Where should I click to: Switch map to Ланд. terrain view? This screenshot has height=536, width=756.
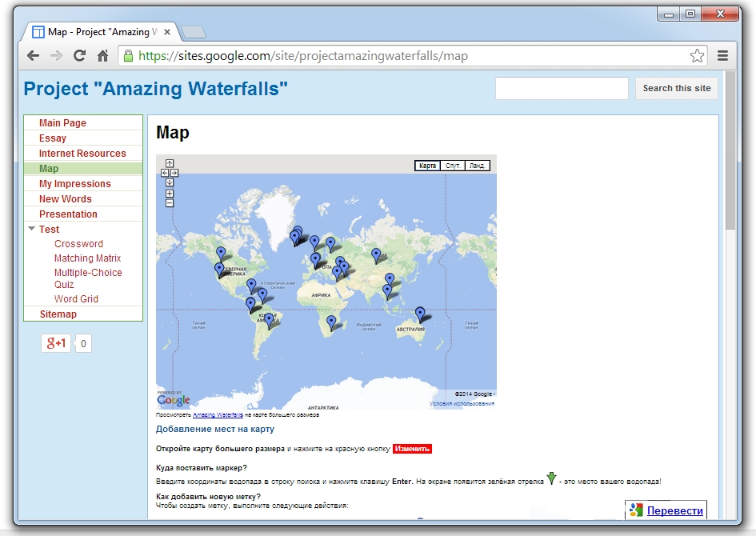pos(477,166)
